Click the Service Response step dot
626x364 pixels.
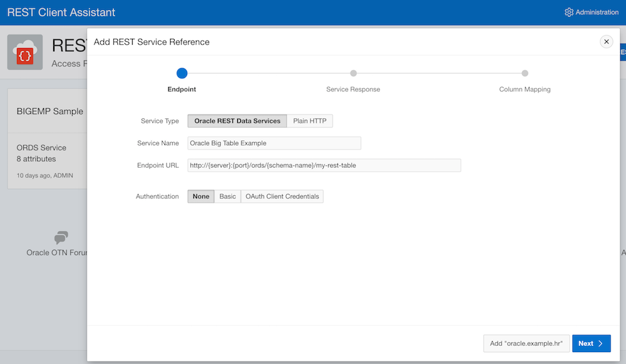coord(354,73)
